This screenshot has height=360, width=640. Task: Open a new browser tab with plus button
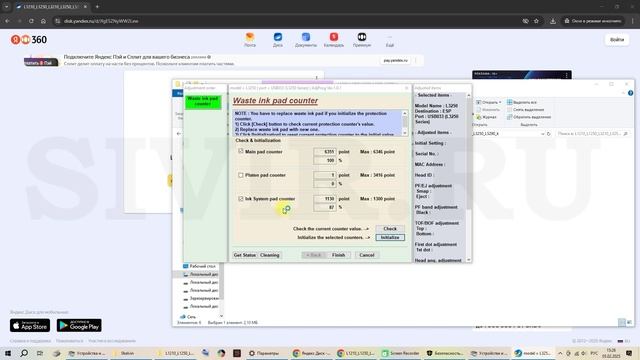pos(97,7)
